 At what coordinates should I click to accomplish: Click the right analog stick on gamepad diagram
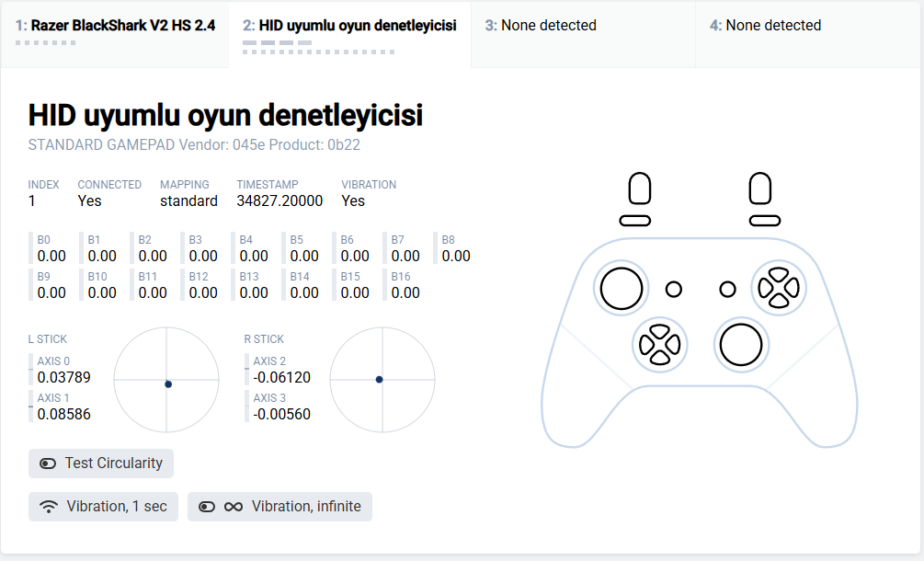pos(741,345)
